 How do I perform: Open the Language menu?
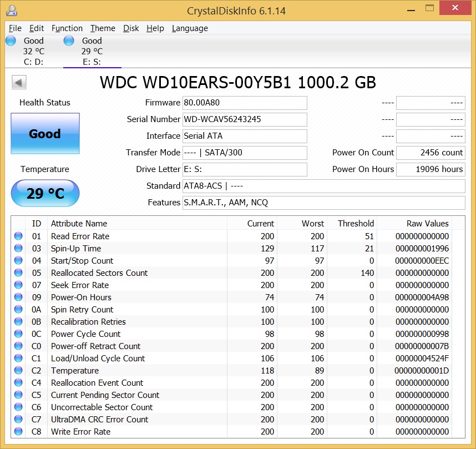coord(190,28)
